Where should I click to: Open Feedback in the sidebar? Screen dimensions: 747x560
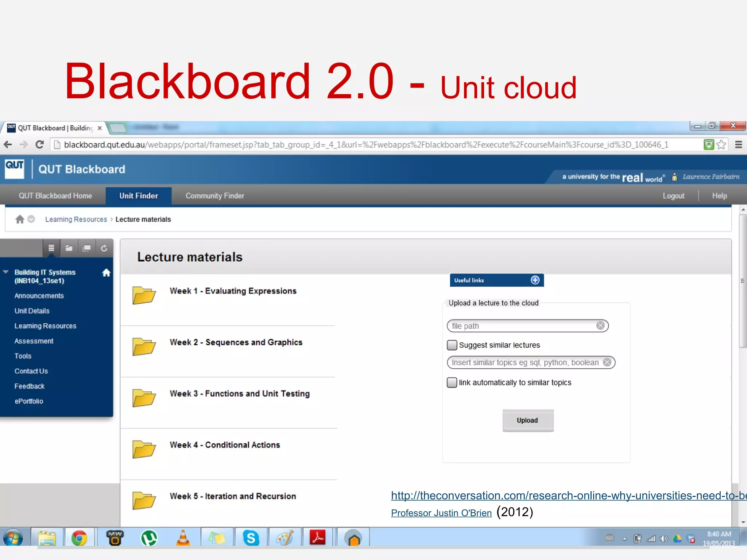coord(29,386)
